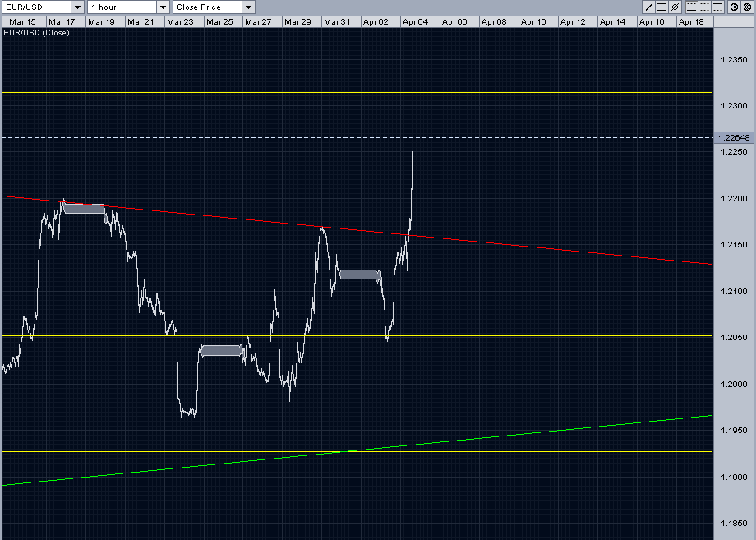Viewport: 756px width, 540px height.
Task: Click the hollow octagon toolbar icon
Action: click(734, 7)
